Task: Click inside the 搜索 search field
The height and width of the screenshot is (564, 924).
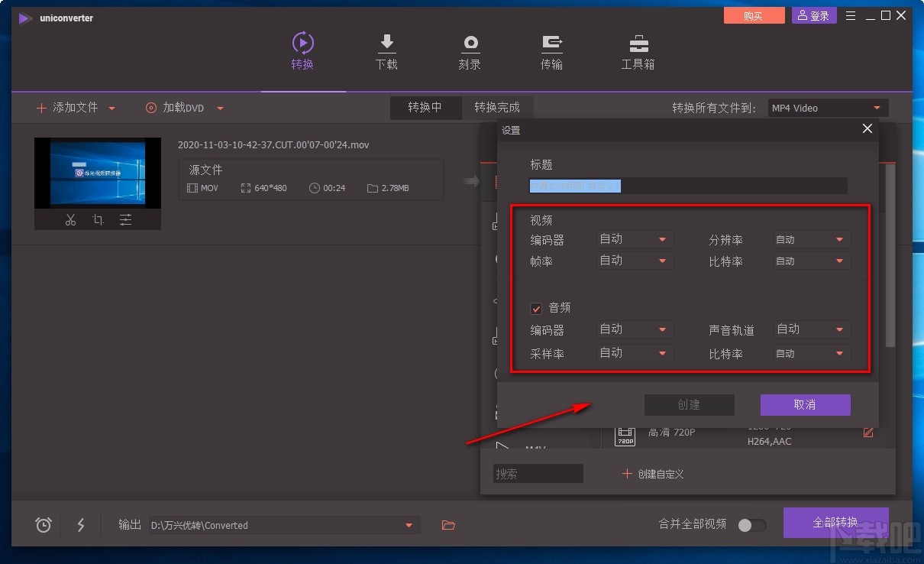Action: point(538,474)
